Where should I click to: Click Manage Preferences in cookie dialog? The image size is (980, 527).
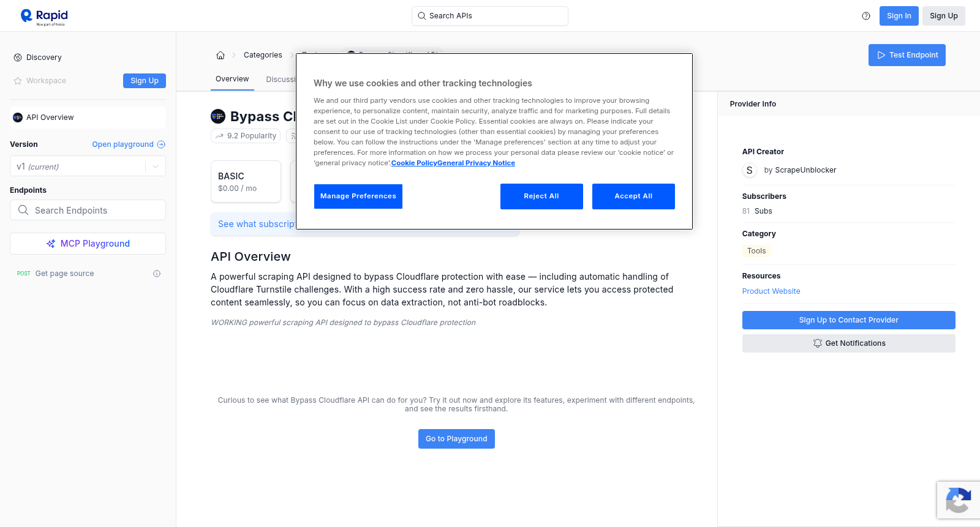[x=358, y=196]
